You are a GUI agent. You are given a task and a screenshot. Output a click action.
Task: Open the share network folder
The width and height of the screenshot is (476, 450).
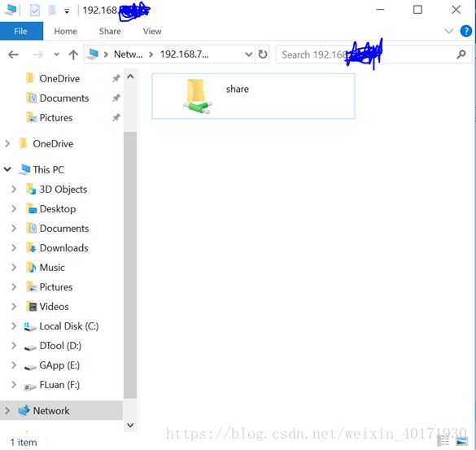click(x=253, y=96)
